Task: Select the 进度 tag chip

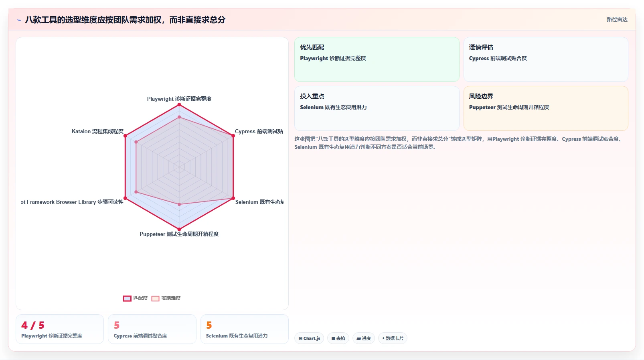Action: pos(364,338)
